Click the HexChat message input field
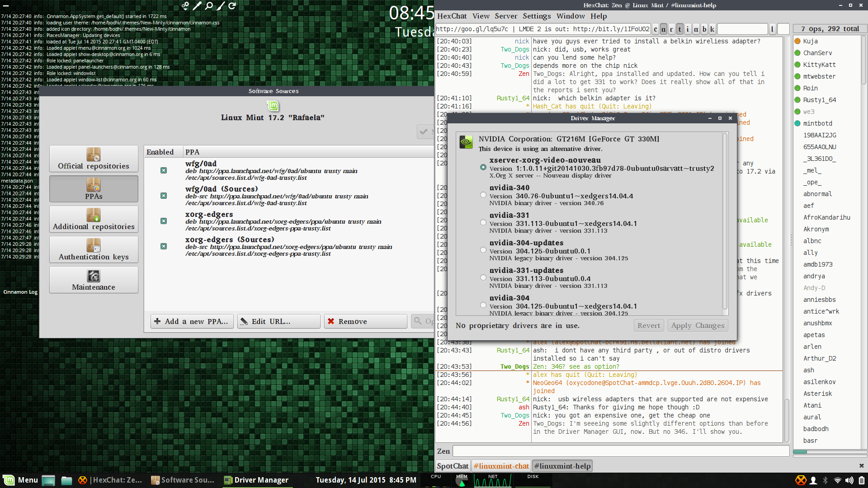 [621, 451]
